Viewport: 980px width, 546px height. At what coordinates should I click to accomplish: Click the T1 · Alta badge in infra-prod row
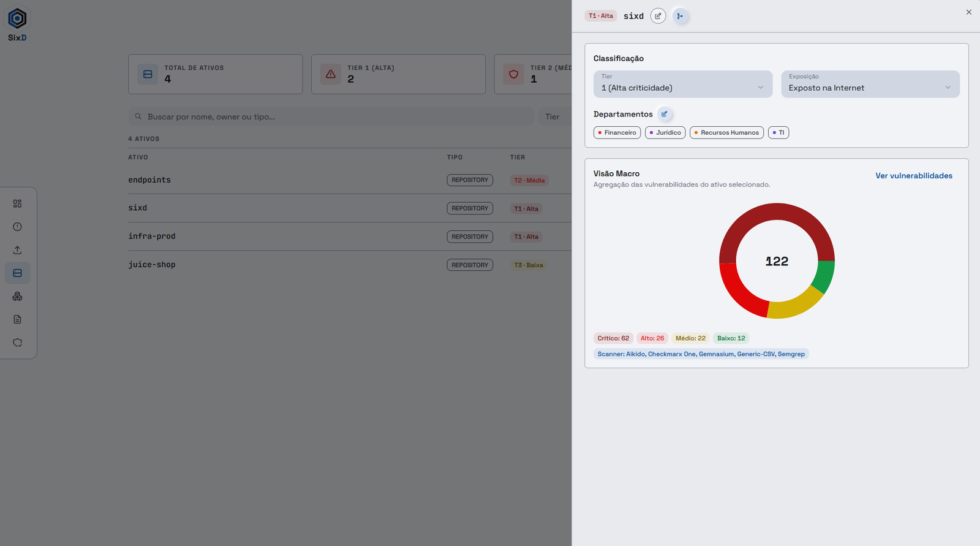(x=526, y=237)
